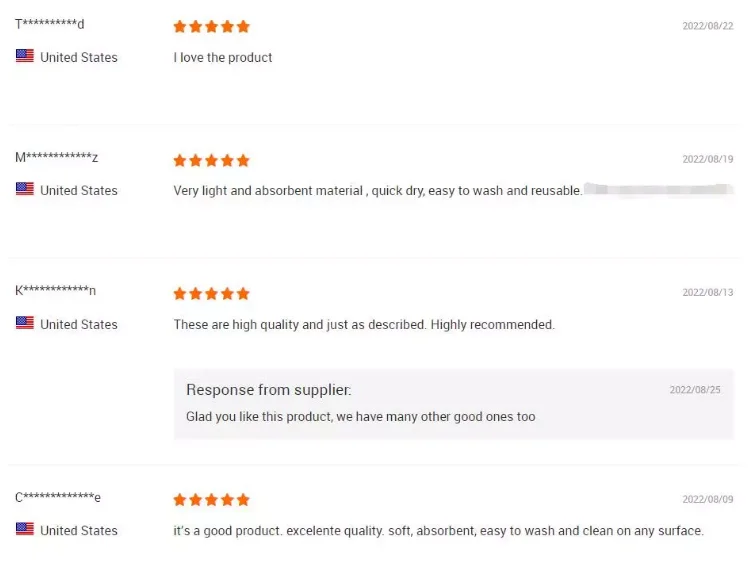Click reviewer name M************z
Screen dimensions: 756x561
coord(56,157)
